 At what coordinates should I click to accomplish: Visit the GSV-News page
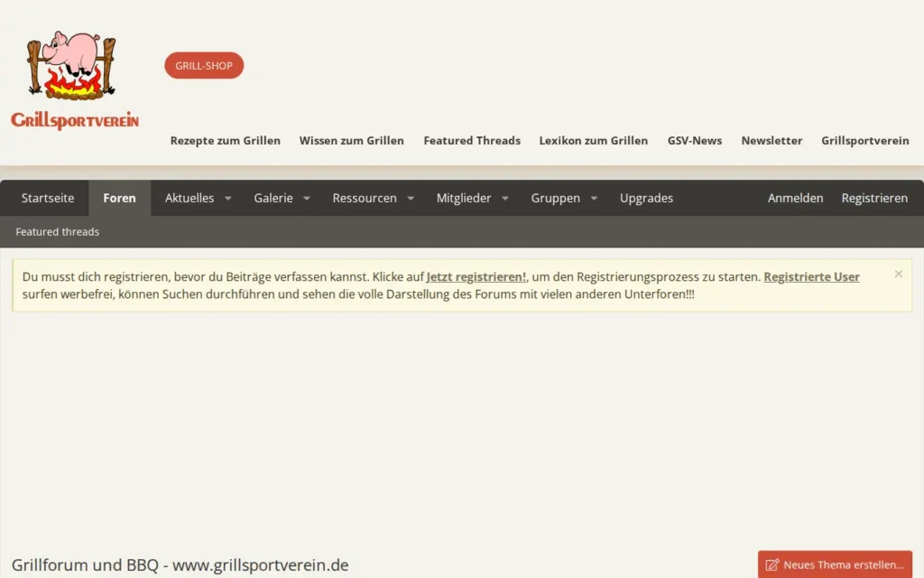694,140
